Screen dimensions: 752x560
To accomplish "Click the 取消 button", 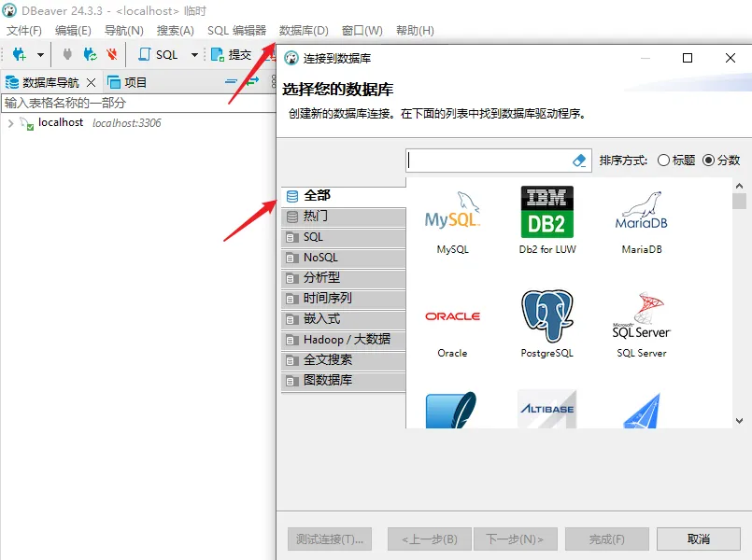I will [x=699, y=539].
